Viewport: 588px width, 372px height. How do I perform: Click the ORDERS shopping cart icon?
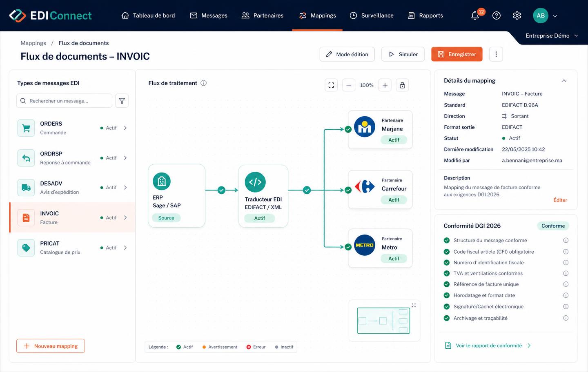pyautogui.click(x=26, y=128)
